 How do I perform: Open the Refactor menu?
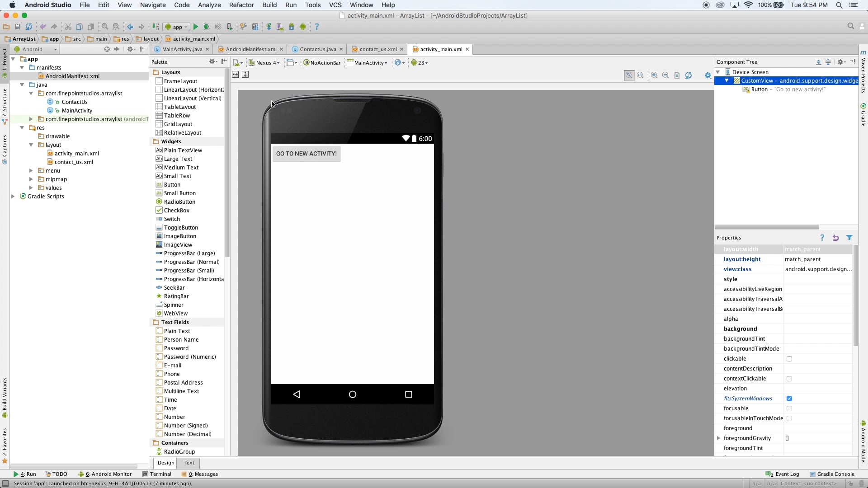pos(241,5)
